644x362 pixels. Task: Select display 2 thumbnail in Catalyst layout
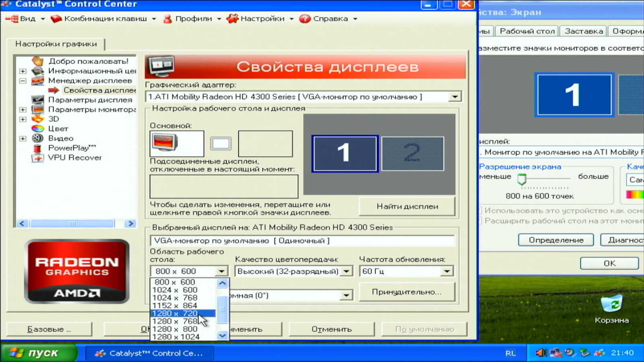(413, 153)
